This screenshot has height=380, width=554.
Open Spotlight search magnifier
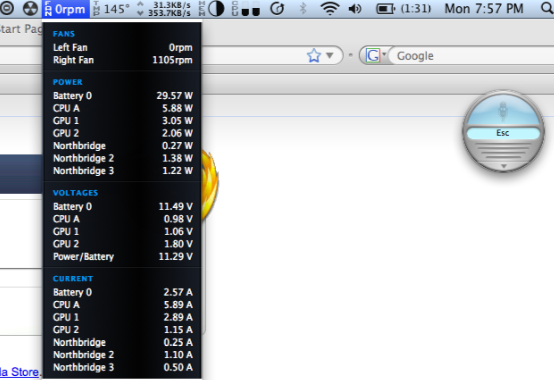[x=547, y=8]
